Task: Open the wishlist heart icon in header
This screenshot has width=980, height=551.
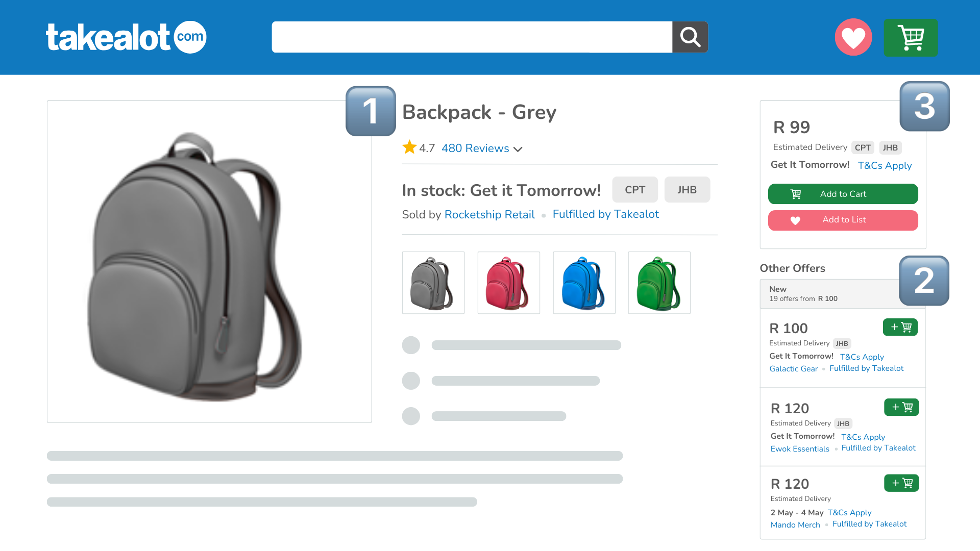Action: coord(853,37)
